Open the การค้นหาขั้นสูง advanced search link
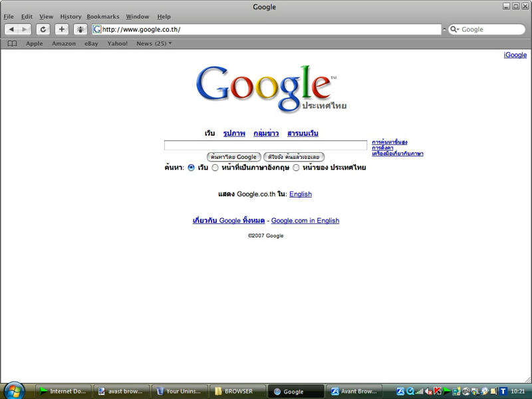Image resolution: width=532 pixels, height=399 pixels. pos(390,142)
